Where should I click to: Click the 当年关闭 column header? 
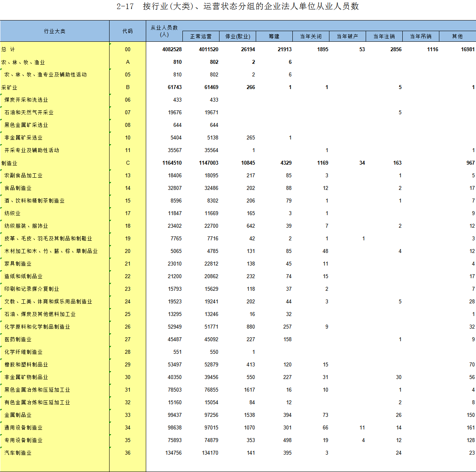click(311, 36)
